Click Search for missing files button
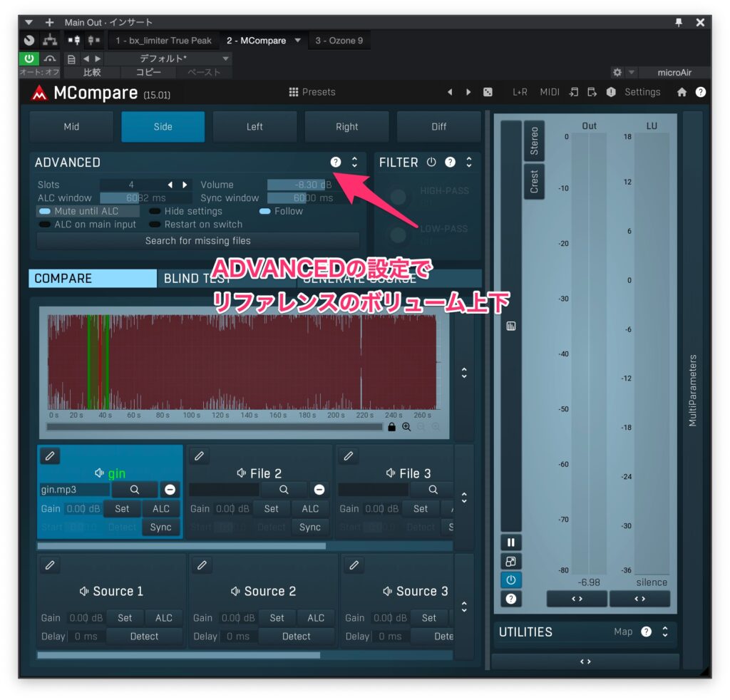This screenshot has width=730, height=700. click(197, 241)
